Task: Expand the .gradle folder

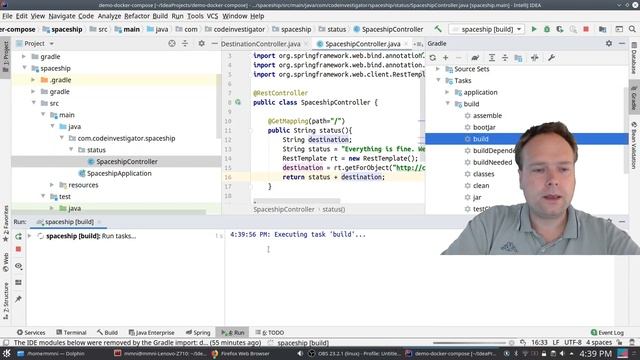Action: (x=33, y=80)
